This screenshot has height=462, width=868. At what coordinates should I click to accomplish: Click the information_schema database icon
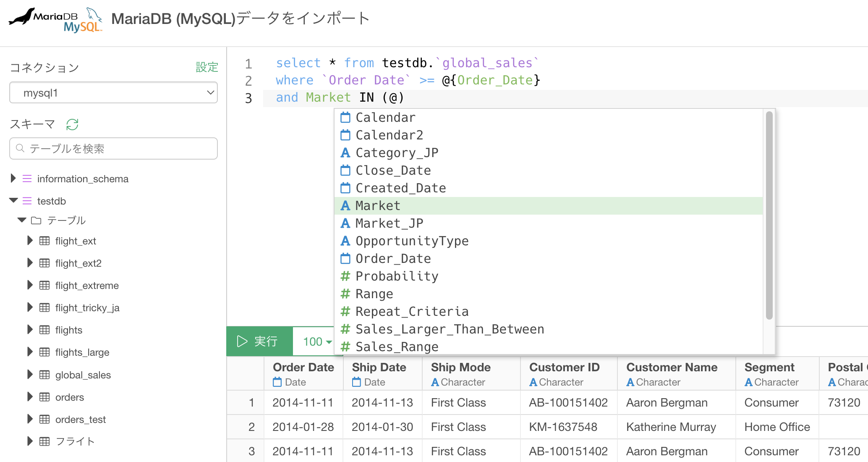click(27, 179)
